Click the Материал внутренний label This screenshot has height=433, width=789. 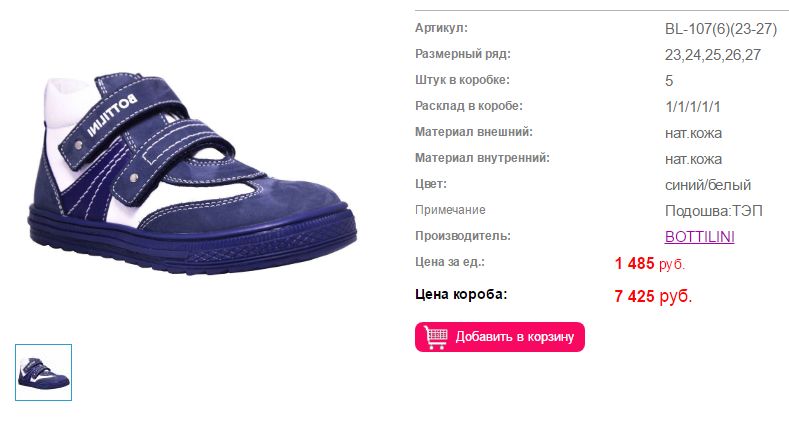tap(482, 158)
